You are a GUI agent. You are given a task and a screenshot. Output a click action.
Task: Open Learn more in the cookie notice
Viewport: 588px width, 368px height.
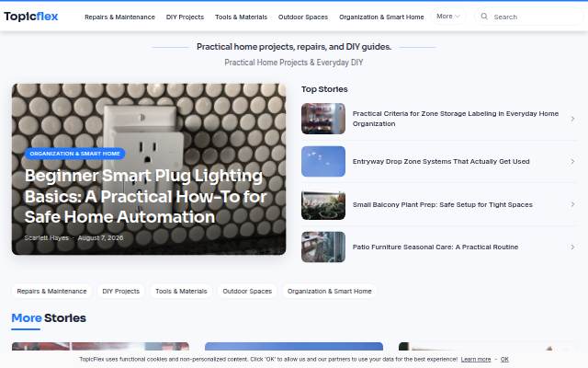pos(476,360)
